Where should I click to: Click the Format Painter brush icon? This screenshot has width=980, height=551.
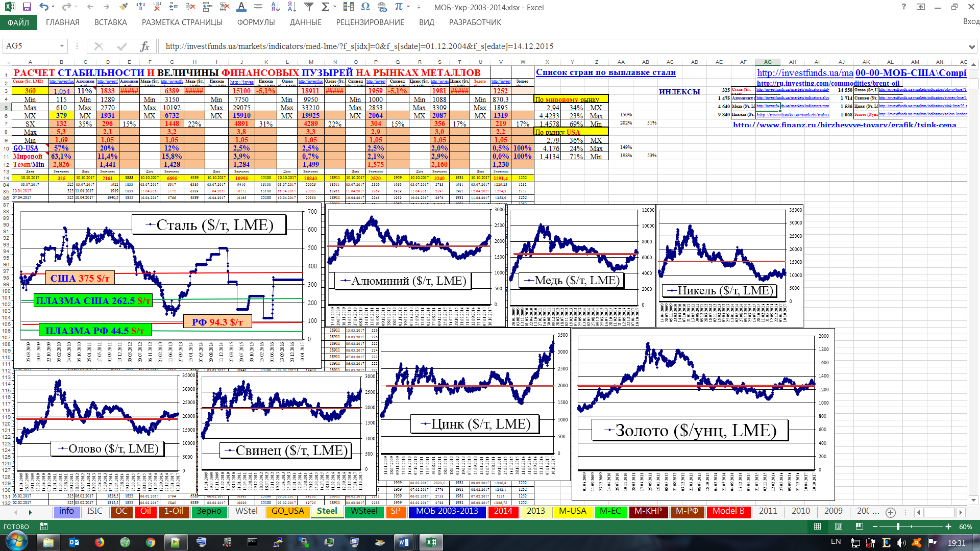tap(123, 7)
